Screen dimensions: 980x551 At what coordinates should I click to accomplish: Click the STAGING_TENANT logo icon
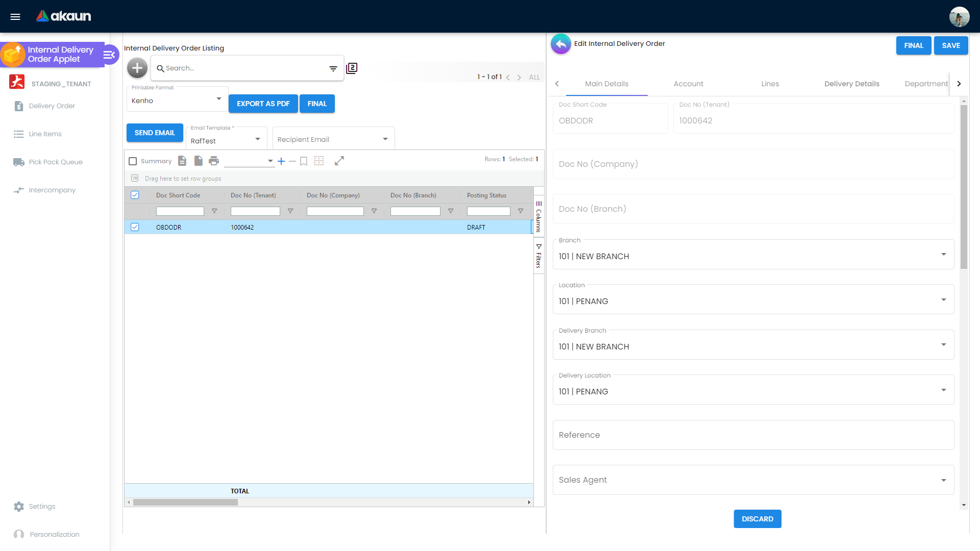[x=17, y=82]
